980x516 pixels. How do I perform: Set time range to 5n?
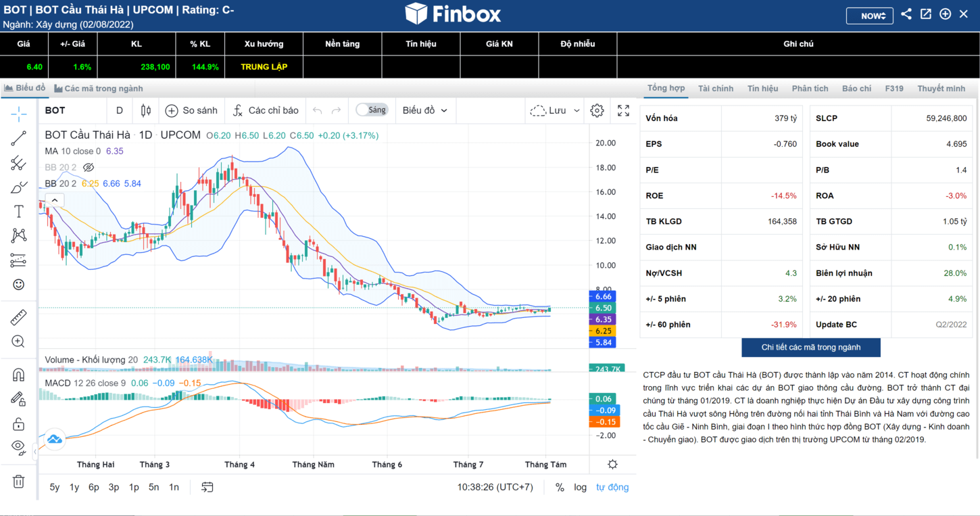click(154, 487)
